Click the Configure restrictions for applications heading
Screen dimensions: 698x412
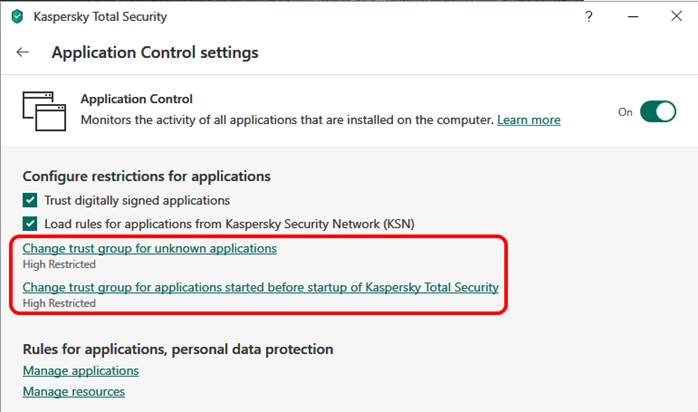click(146, 176)
